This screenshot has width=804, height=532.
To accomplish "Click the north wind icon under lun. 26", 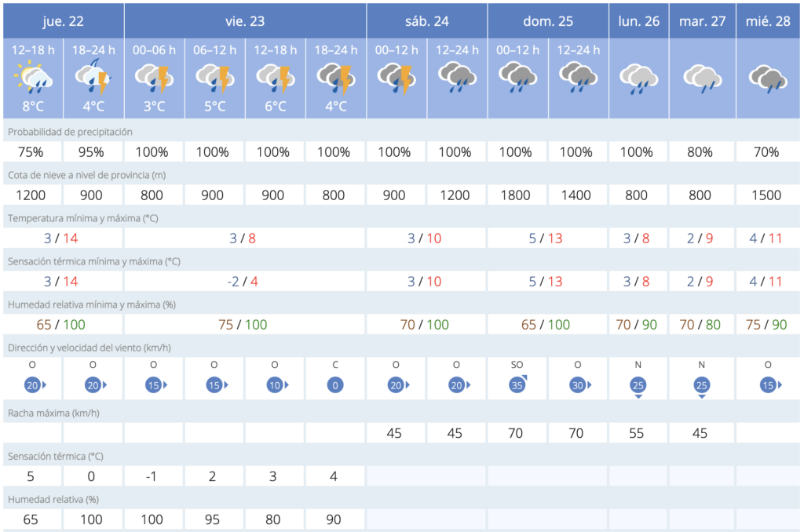I will tap(638, 385).
